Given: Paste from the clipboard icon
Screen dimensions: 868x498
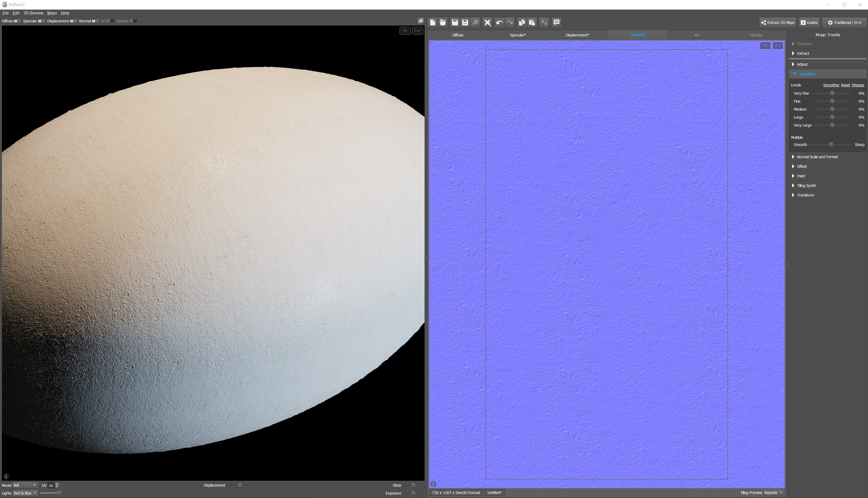Looking at the screenshot, I should pyautogui.click(x=532, y=23).
